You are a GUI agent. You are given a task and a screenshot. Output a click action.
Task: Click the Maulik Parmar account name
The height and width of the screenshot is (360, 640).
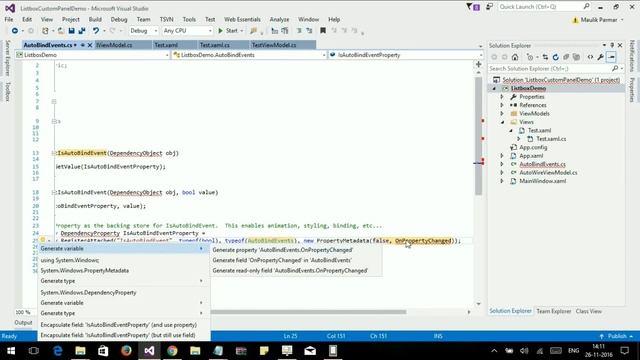[x=599, y=20]
